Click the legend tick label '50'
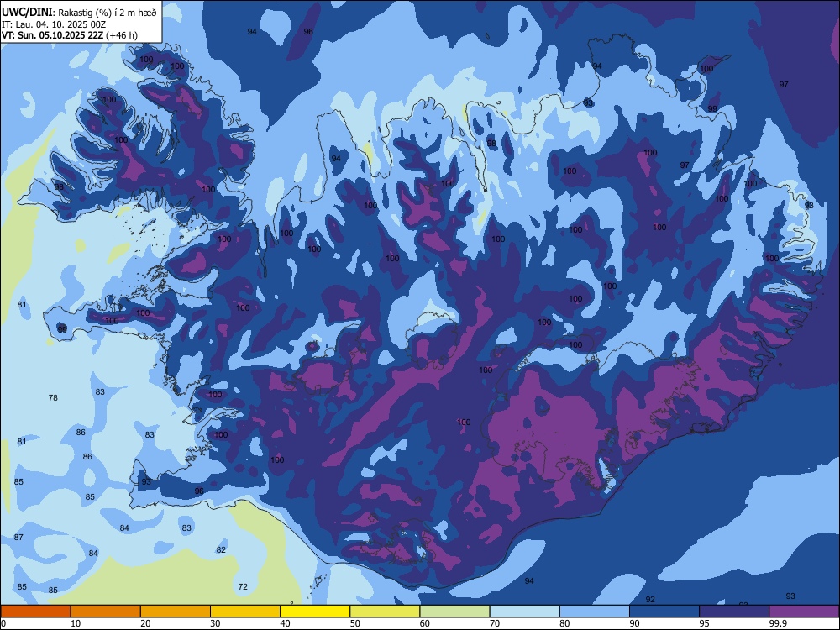 355,623
